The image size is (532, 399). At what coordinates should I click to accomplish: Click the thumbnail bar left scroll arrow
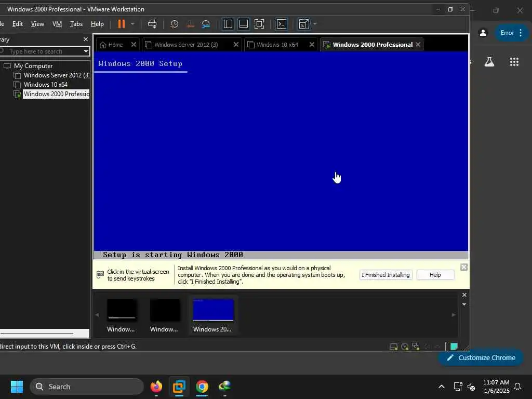[97, 315]
